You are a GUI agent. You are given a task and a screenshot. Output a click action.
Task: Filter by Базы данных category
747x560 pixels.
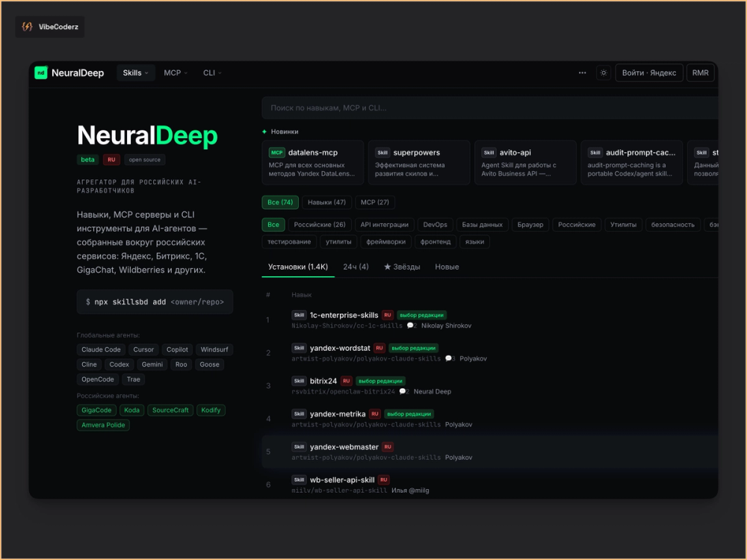[482, 225]
